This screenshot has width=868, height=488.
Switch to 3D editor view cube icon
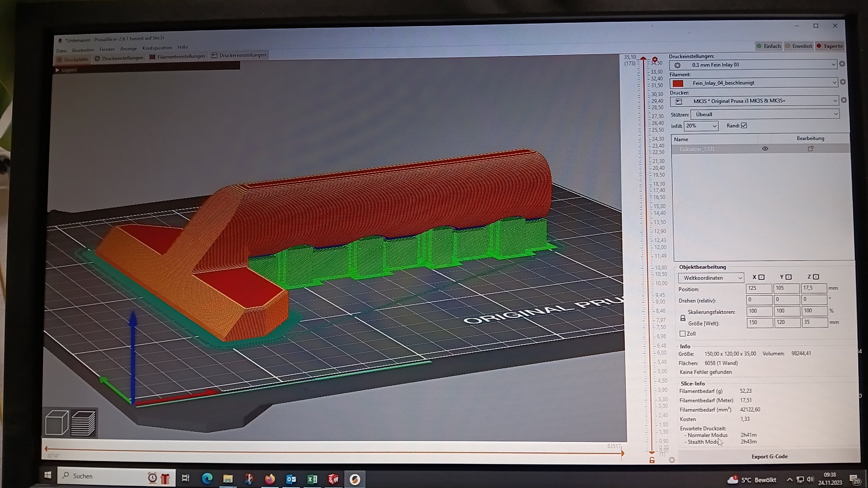tap(56, 422)
